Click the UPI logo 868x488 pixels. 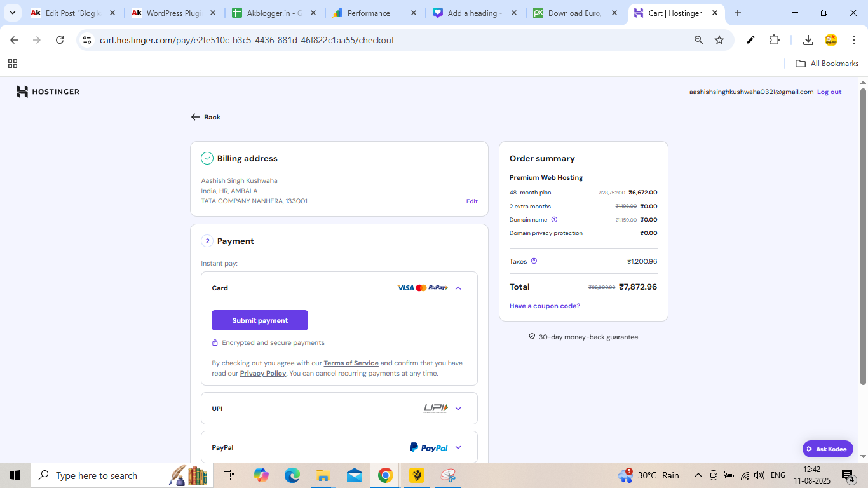coord(436,408)
